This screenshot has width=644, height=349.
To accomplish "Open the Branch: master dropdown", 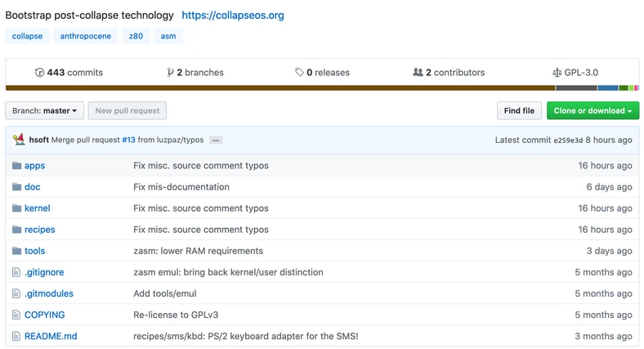I will 46,111.
